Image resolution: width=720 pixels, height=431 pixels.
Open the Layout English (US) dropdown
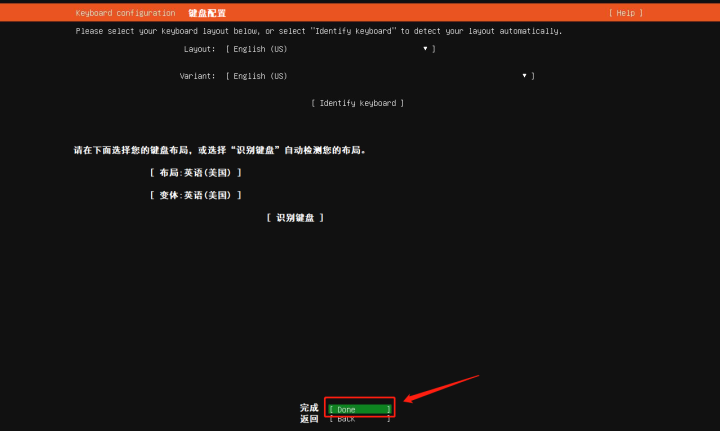(x=330, y=49)
